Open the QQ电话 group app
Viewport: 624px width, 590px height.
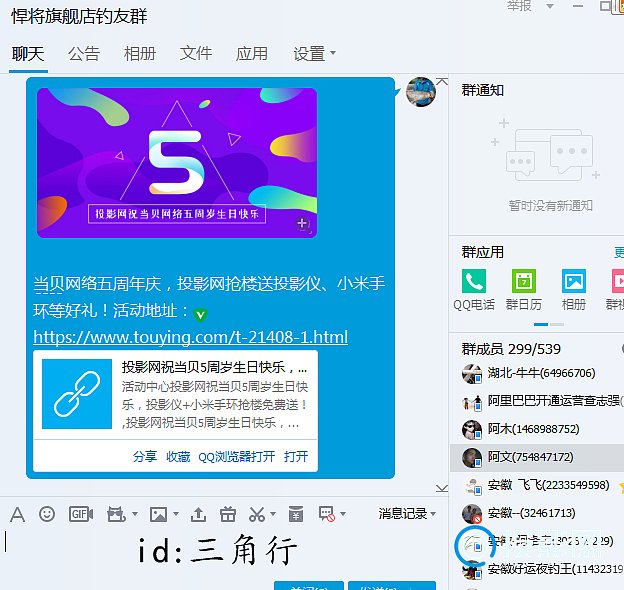click(474, 281)
